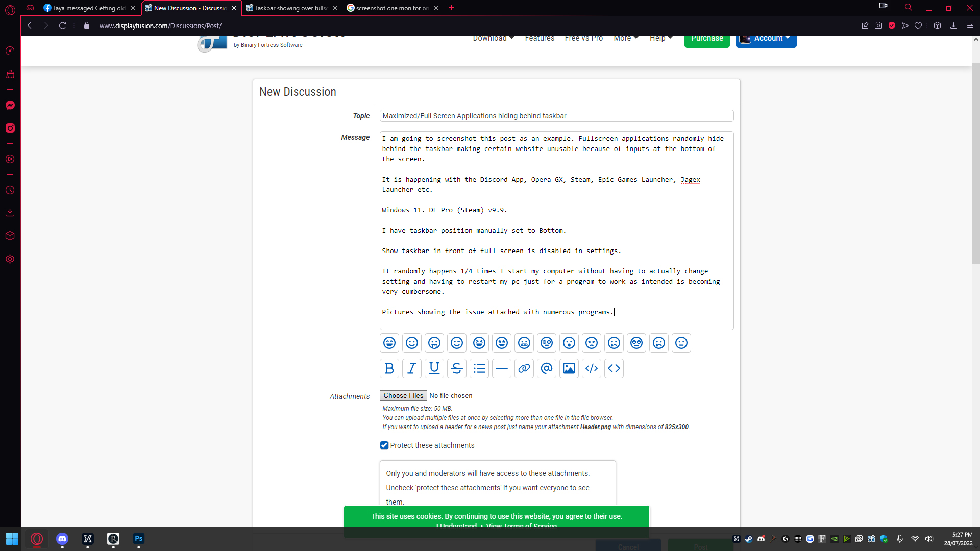Open Instagram from Opera sidebar
Image resolution: width=980 pixels, height=551 pixels.
[x=10, y=128]
